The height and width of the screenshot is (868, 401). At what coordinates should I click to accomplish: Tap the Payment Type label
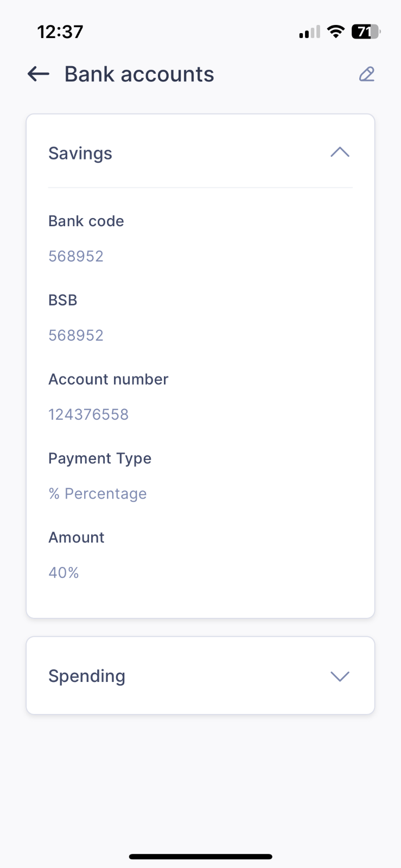pos(100,459)
